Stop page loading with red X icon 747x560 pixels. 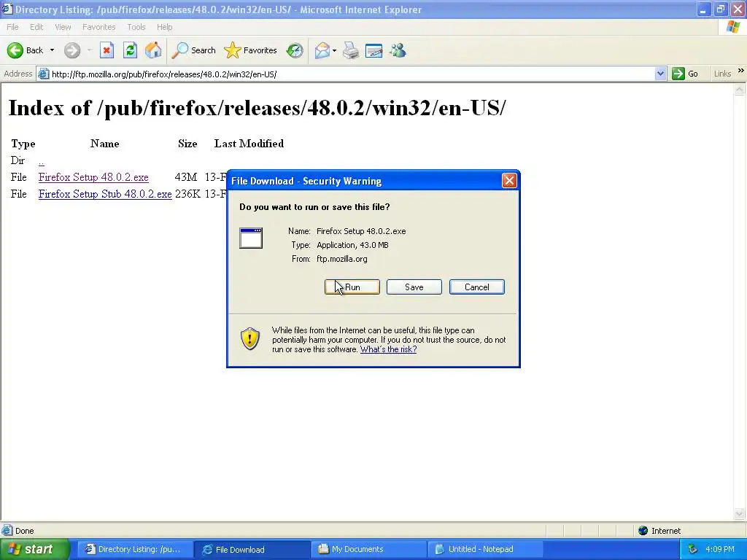pos(107,50)
